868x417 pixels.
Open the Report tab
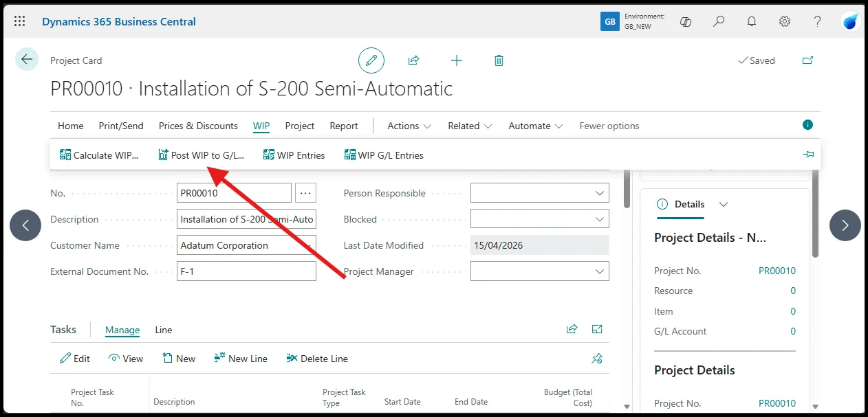coord(344,126)
